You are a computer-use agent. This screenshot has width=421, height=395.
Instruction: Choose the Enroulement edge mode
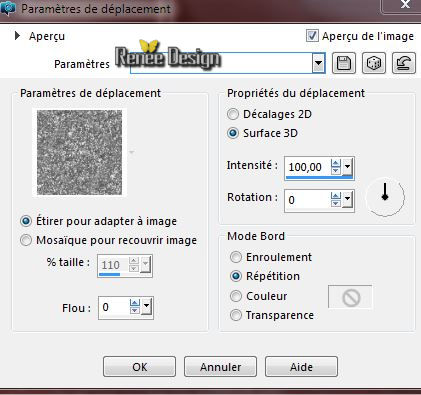click(x=236, y=257)
